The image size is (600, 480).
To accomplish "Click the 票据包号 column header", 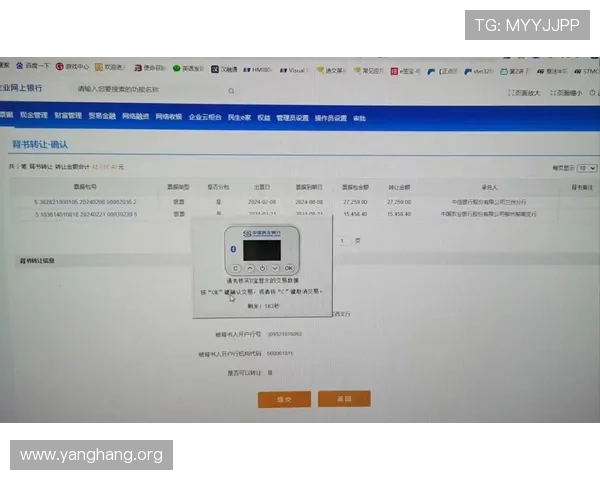I will [85, 187].
